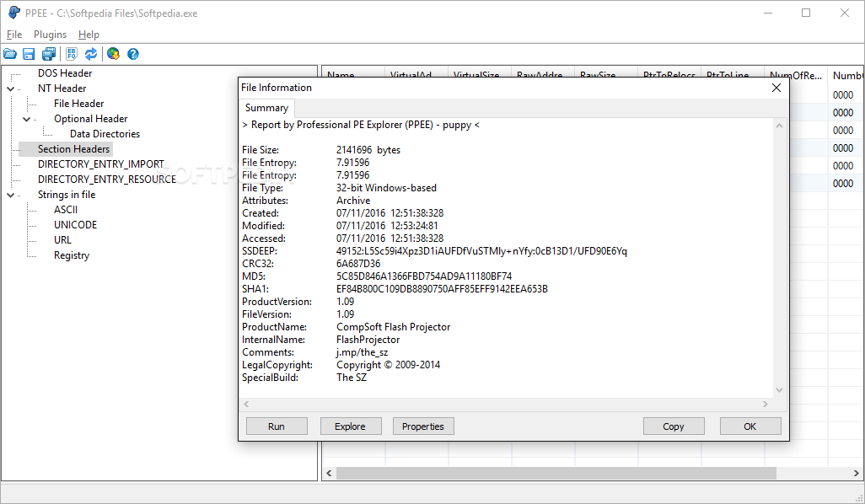
Task: Select DIRECTORY_ENTRY_IMPORT tree item
Action: [x=101, y=164]
